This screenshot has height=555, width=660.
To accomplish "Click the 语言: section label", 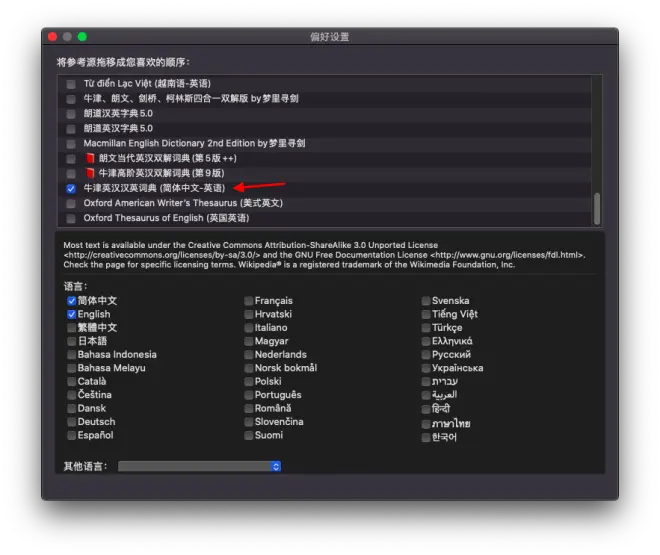I will (75, 287).
